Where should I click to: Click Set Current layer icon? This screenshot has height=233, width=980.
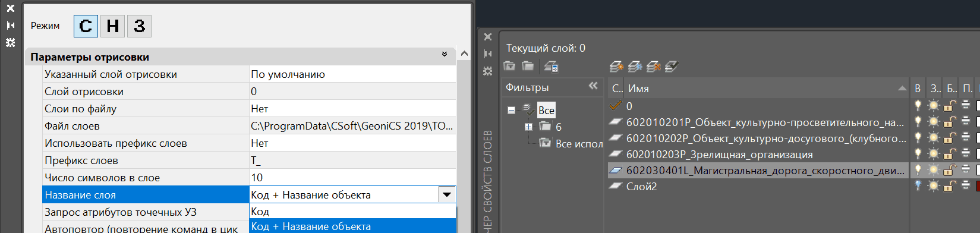click(x=672, y=67)
